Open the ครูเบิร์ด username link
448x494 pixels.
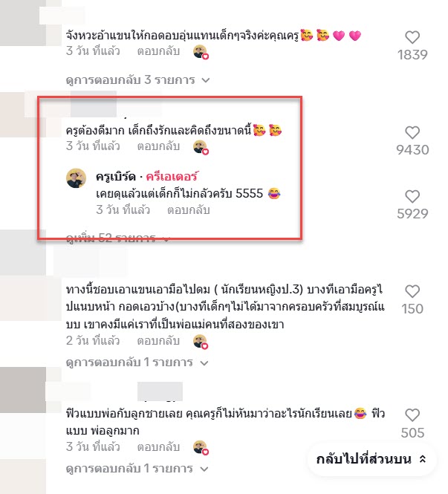[x=116, y=177]
